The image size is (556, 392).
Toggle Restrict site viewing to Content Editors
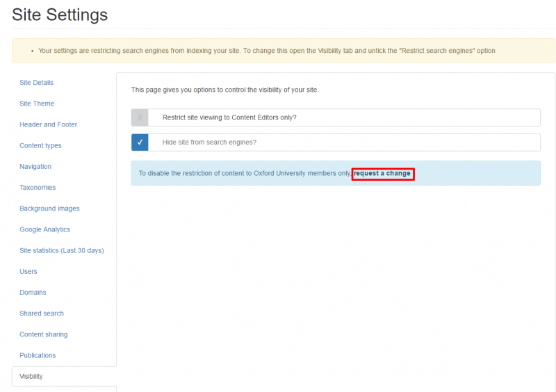coord(140,117)
